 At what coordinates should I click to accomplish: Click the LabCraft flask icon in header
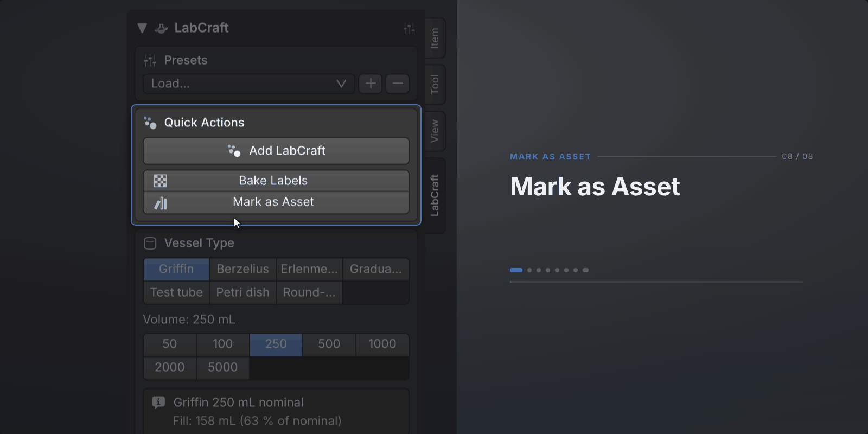tap(161, 28)
